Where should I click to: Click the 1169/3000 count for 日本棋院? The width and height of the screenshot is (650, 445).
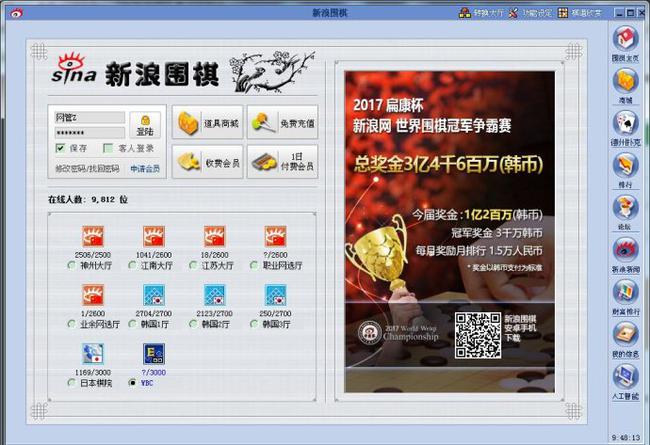pyautogui.click(x=93, y=372)
